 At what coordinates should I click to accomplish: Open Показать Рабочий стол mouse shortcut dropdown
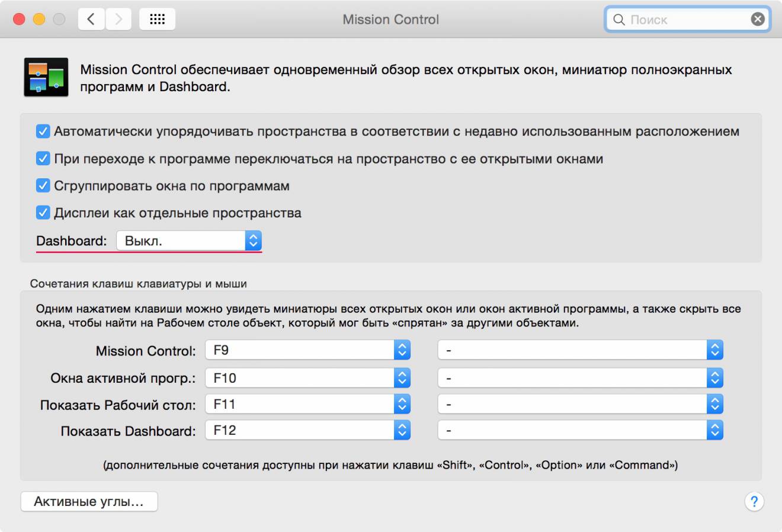pos(581,404)
